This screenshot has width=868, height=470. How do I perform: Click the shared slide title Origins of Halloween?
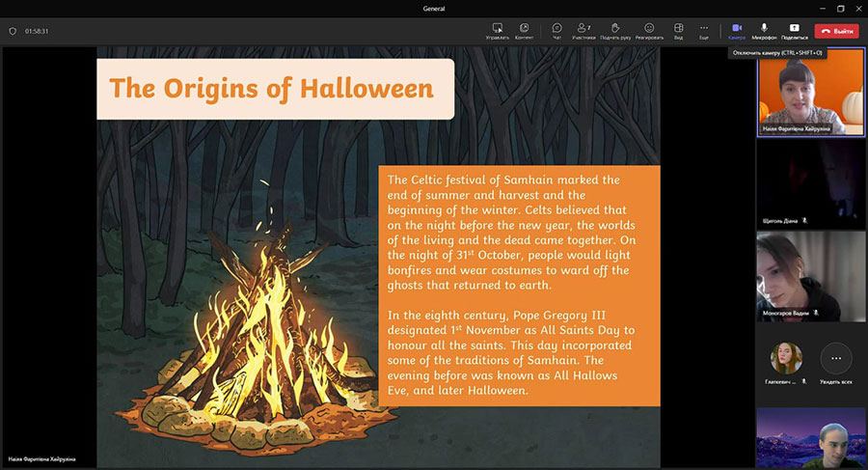tap(271, 89)
